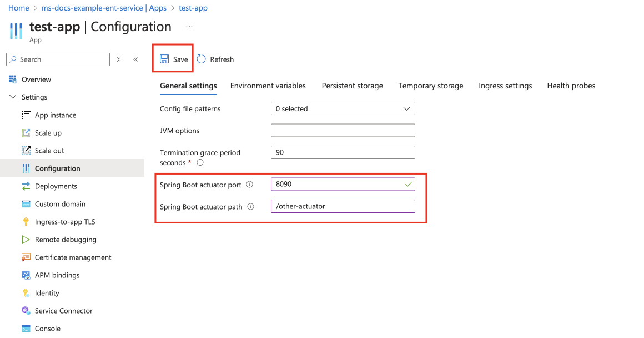Click info icon beside Spring Boot actuator port

[249, 185]
